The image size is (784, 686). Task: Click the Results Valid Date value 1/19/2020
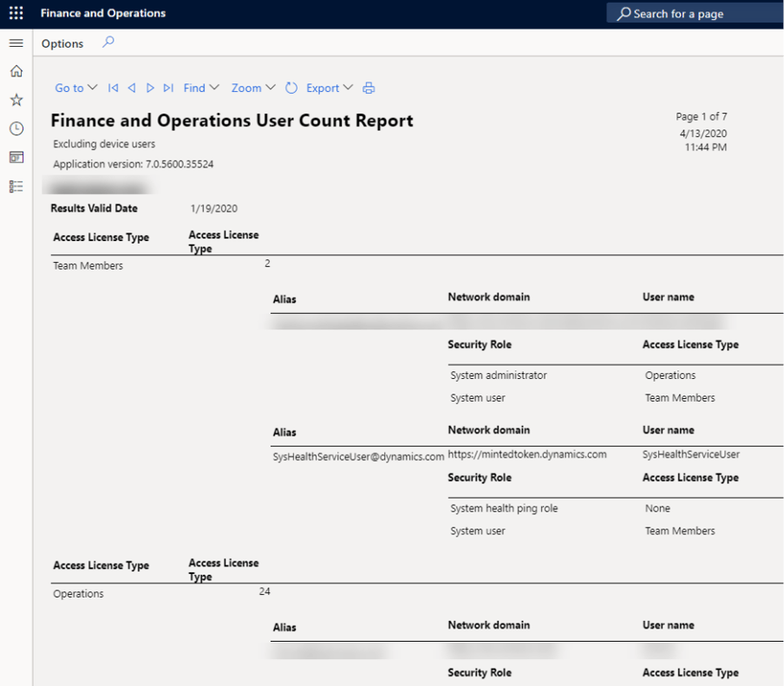pos(213,208)
